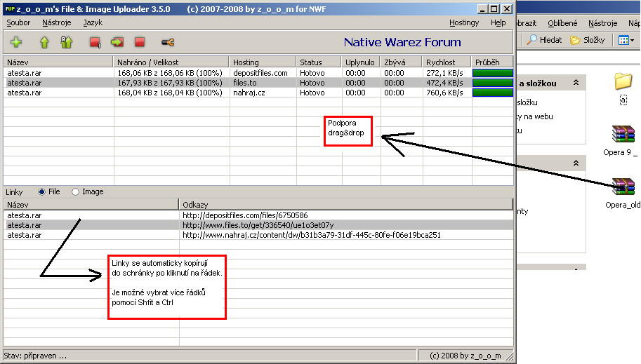Select the files.to hosting cell

[263, 83]
